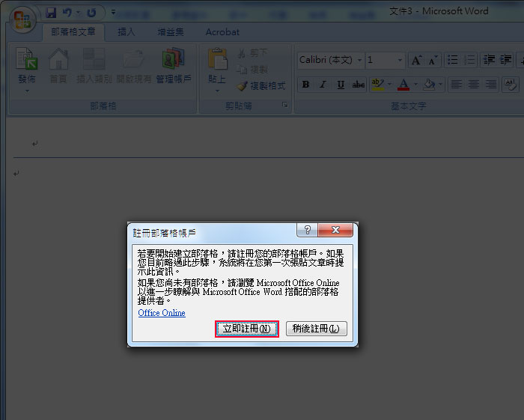The width and height of the screenshot is (524, 420).
Task: Close the 註冊部落格帳戶 dialog
Action: click(335, 230)
